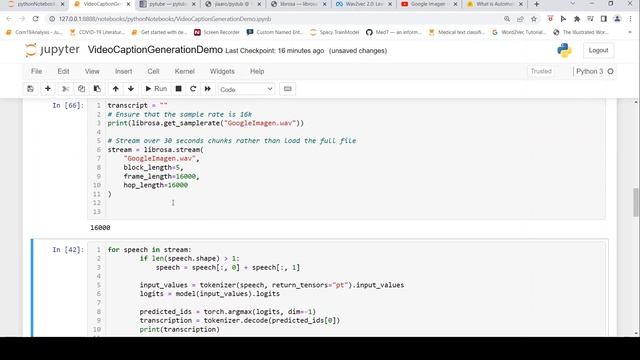Viewport: 640px width, 360px height.
Task: Click the notebook vertical scrollbar thumb
Action: [x=636, y=202]
